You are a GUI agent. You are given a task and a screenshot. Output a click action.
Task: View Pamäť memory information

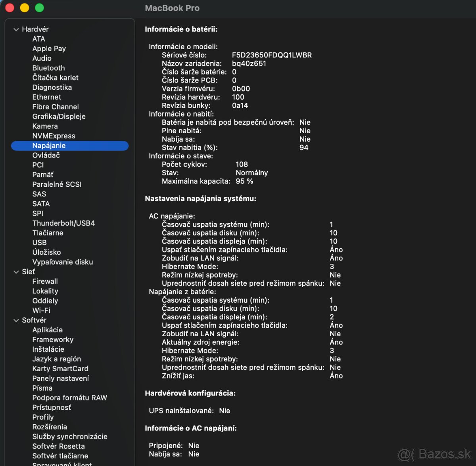[x=43, y=175]
